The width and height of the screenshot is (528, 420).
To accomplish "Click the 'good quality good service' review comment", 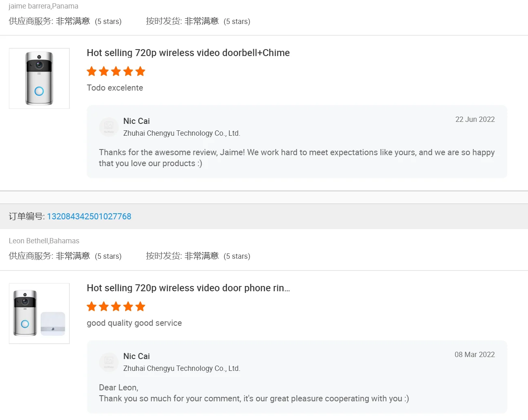I will click(x=134, y=323).
